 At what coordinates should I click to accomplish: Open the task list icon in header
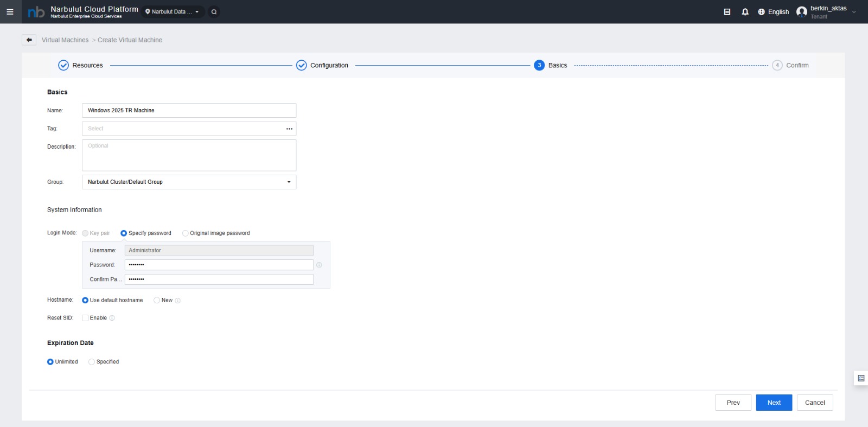[727, 11]
